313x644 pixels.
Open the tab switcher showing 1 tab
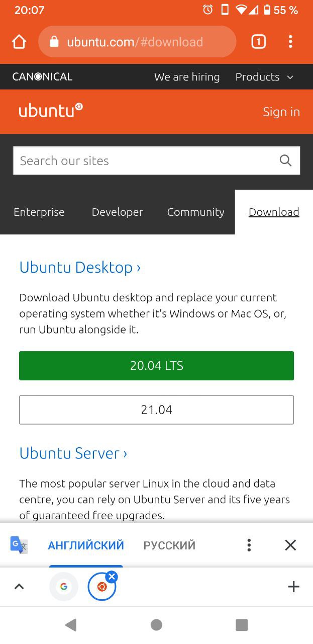click(258, 42)
